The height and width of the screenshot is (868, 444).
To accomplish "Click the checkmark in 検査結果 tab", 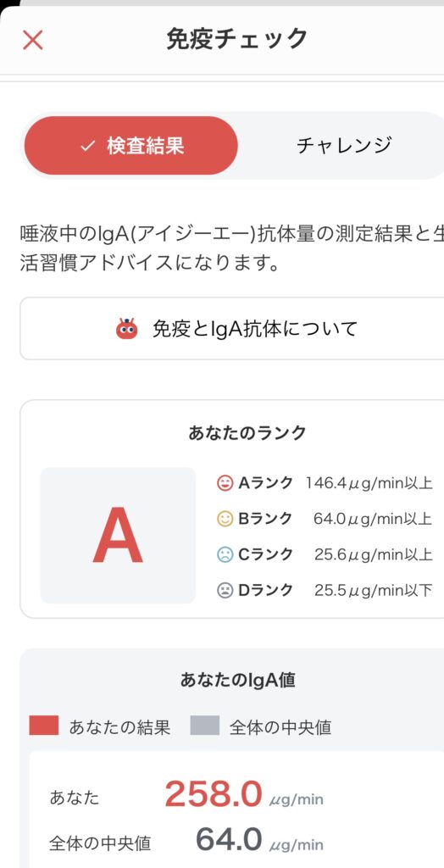I will 86,147.
